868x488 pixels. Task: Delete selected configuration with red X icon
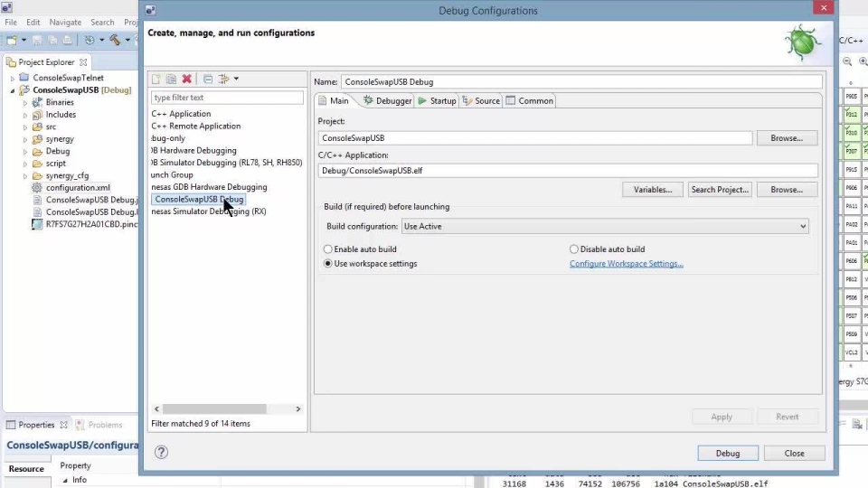click(187, 80)
